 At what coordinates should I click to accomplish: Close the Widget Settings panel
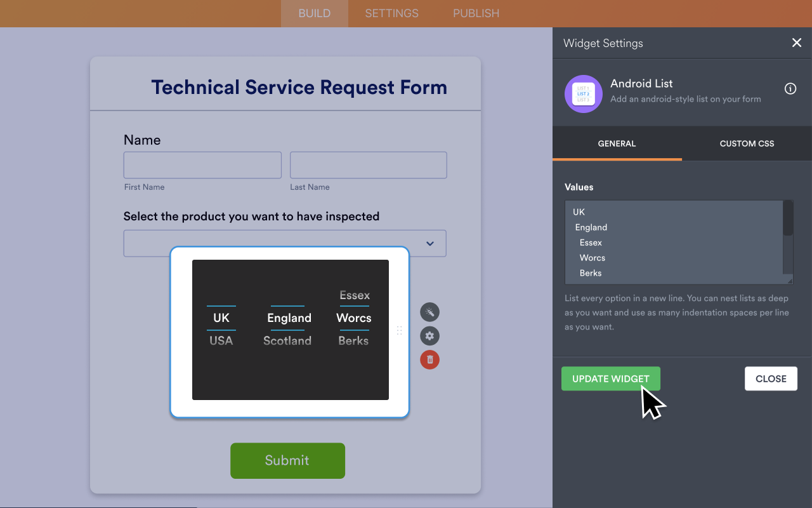[797, 43]
